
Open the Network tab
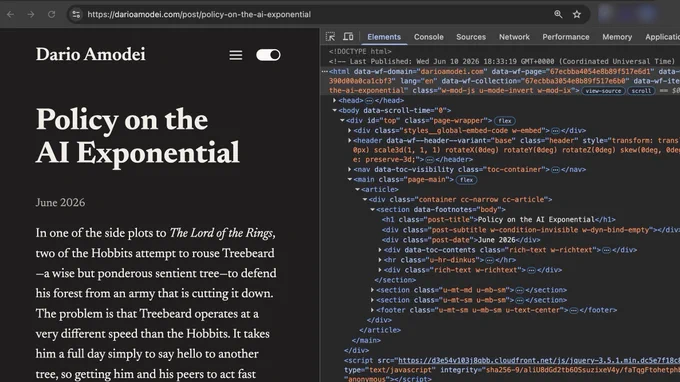click(x=514, y=37)
